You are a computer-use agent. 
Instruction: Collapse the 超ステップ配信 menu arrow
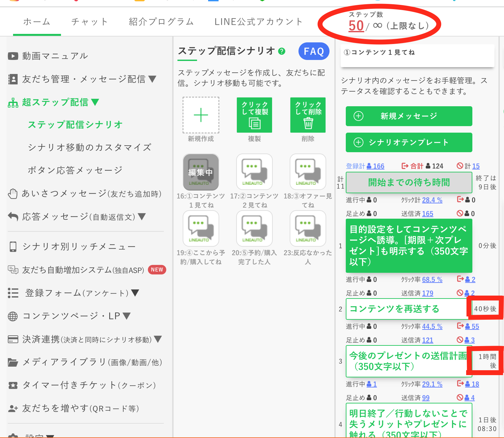[x=95, y=102]
